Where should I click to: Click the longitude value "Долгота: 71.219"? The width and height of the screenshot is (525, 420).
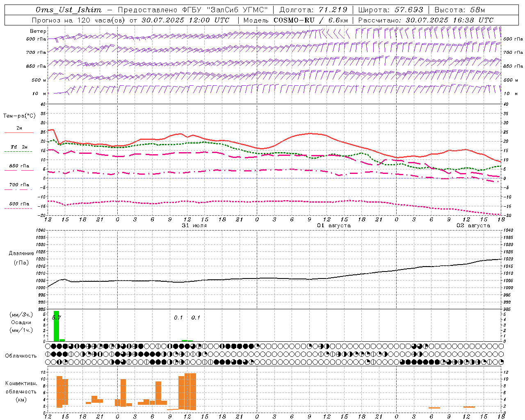point(313,10)
